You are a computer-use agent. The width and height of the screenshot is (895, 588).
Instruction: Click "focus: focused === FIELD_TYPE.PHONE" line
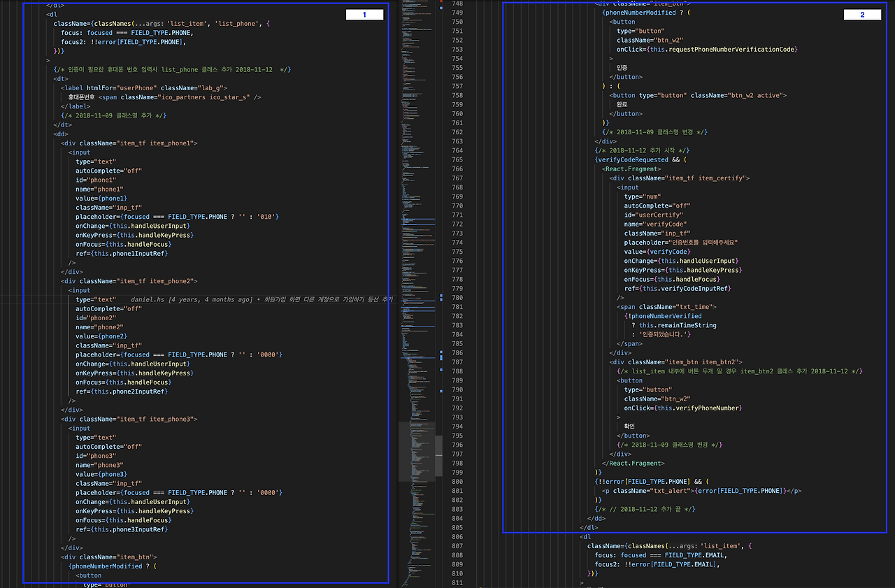coord(127,32)
